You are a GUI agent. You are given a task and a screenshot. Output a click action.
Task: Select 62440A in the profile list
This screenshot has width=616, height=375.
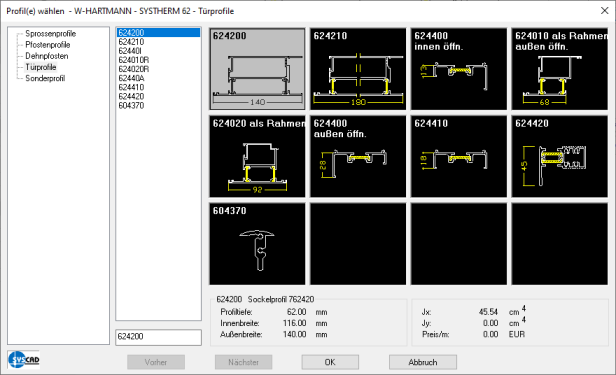[131, 78]
